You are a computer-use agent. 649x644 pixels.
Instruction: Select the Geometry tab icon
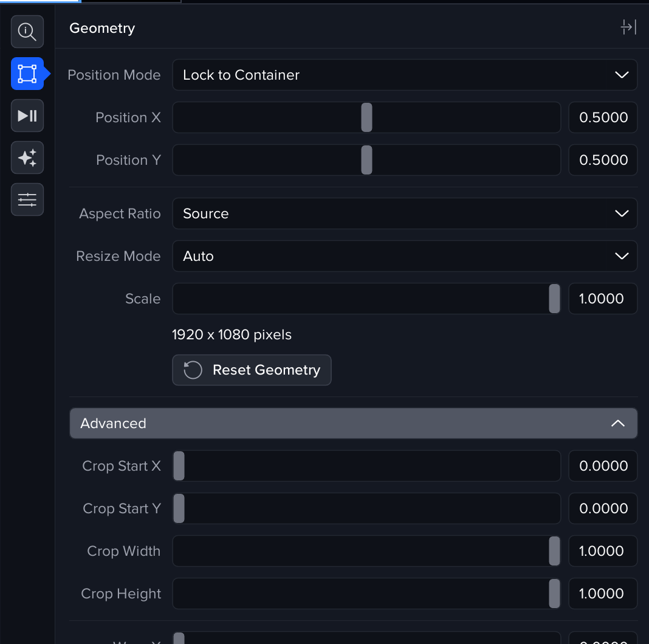[27, 74]
